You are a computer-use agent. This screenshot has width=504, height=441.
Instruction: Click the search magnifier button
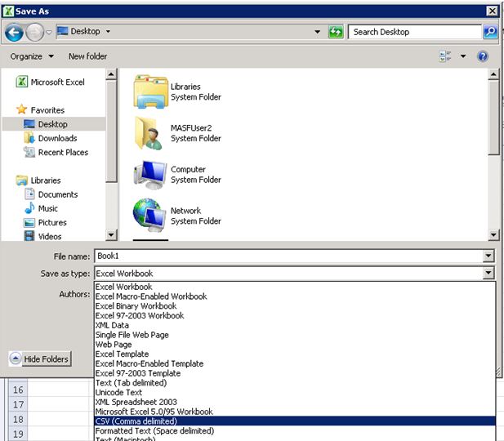point(490,32)
